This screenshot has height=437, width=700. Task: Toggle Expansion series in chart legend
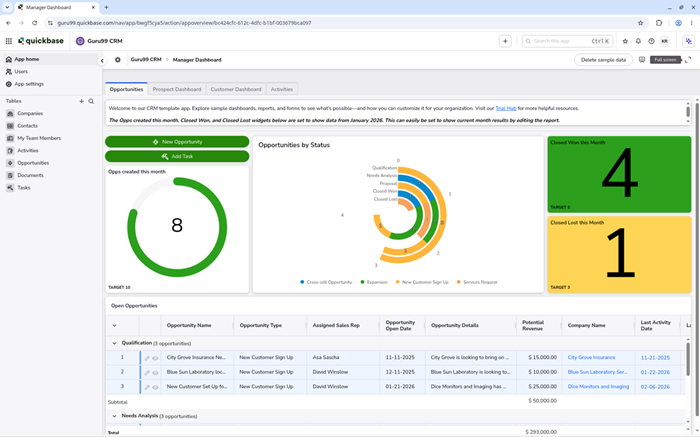[x=374, y=282]
